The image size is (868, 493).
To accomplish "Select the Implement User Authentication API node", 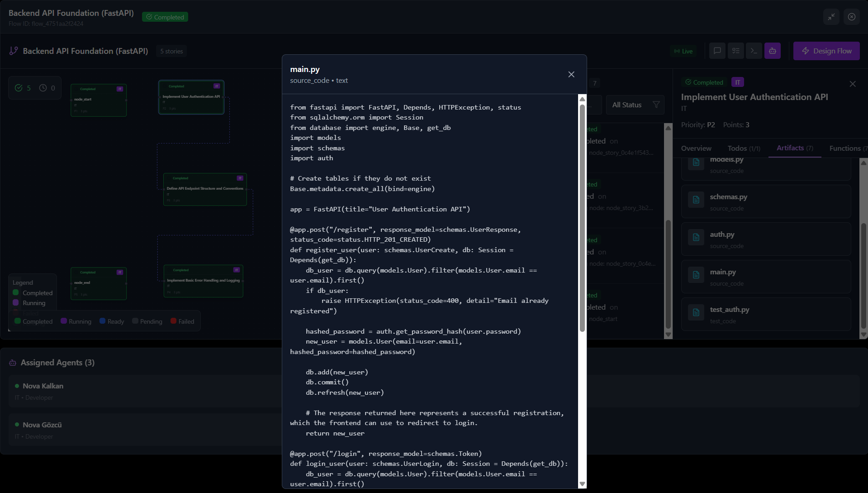I will point(191,97).
